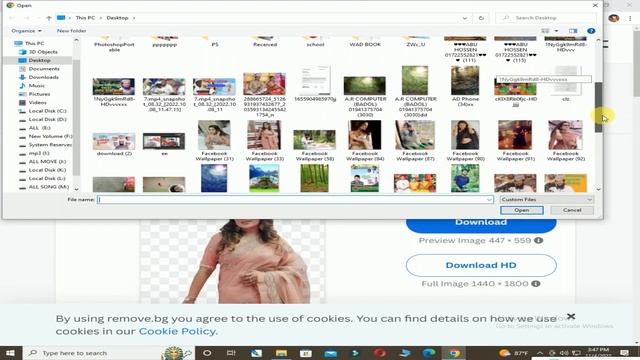Show hidden system tray icons chevron
Image resolution: width=640 pixels, height=360 pixels.
540,353
